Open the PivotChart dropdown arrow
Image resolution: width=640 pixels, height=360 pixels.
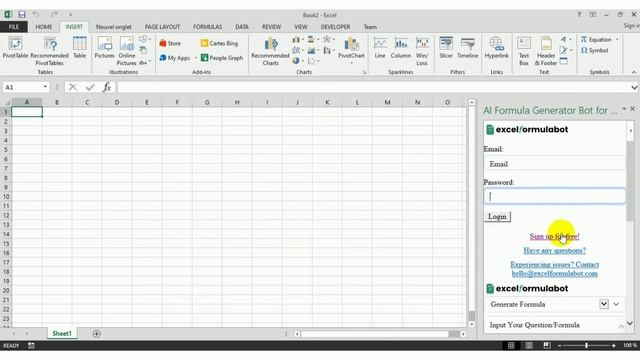351,63
